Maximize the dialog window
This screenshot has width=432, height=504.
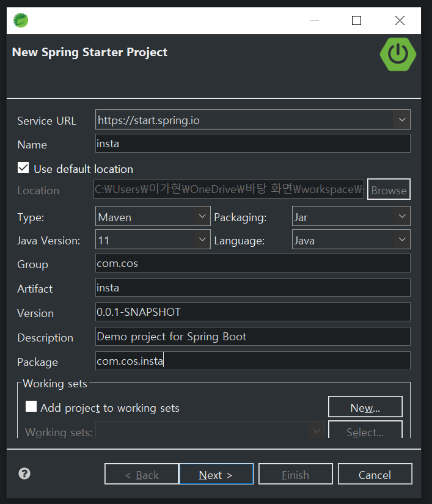(356, 21)
